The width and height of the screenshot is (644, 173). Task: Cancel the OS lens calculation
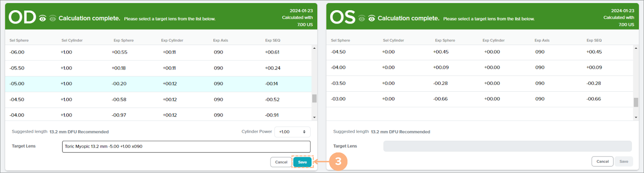click(602, 161)
